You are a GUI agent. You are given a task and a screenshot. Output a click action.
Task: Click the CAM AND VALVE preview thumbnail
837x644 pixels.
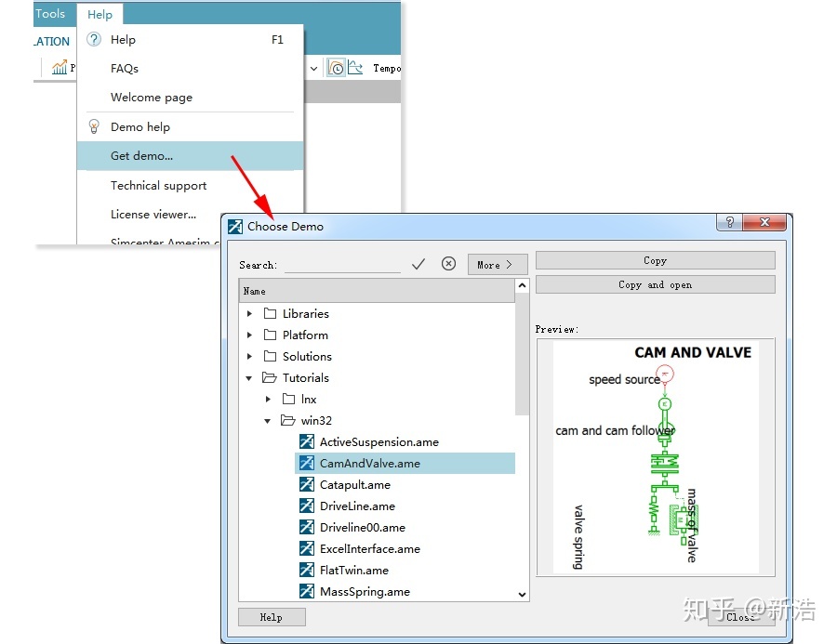click(x=656, y=457)
